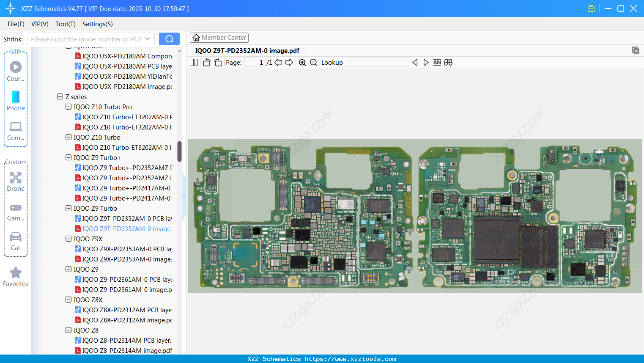Collapse the IQOO Z9 Turbo group
This screenshot has height=363, width=644.
(68, 208)
